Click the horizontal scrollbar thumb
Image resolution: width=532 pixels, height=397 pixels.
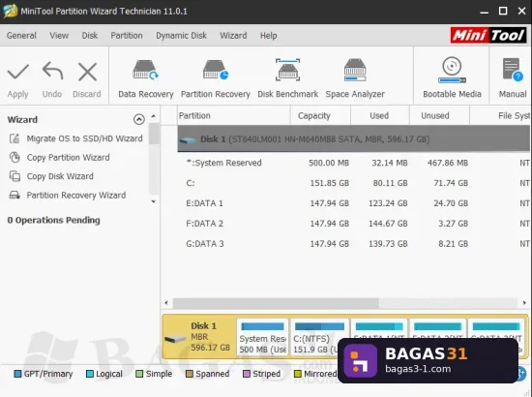[x=276, y=303]
